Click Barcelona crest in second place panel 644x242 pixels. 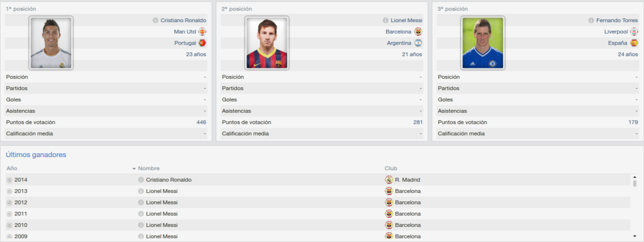point(418,31)
